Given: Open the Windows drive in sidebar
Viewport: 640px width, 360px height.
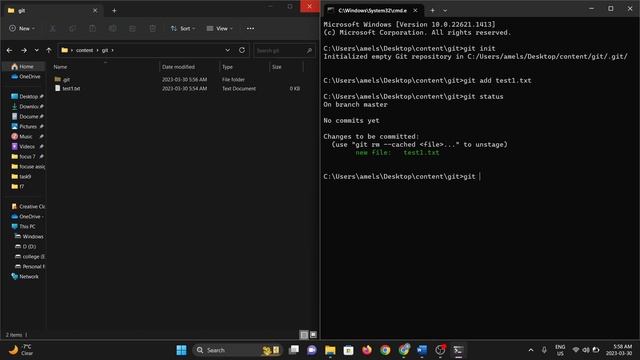Looking at the screenshot, I should (29, 237).
